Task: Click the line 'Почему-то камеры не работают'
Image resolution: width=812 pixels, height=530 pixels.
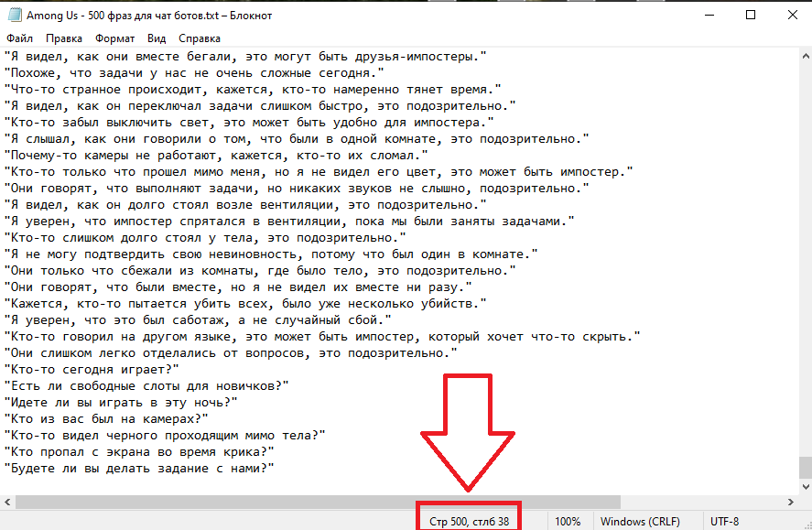Action: pos(216,156)
